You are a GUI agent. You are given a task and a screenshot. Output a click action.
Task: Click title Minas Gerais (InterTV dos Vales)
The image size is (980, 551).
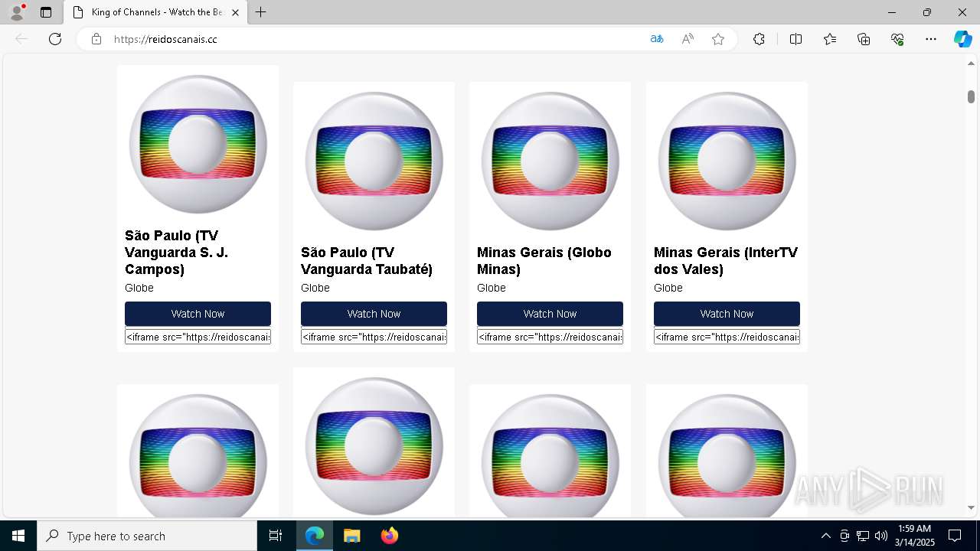(726, 261)
